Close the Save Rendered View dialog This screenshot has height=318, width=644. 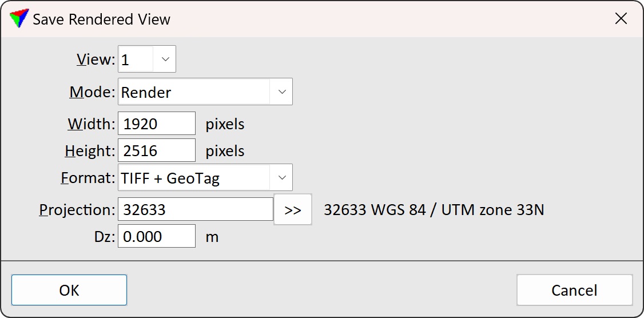[x=621, y=18]
